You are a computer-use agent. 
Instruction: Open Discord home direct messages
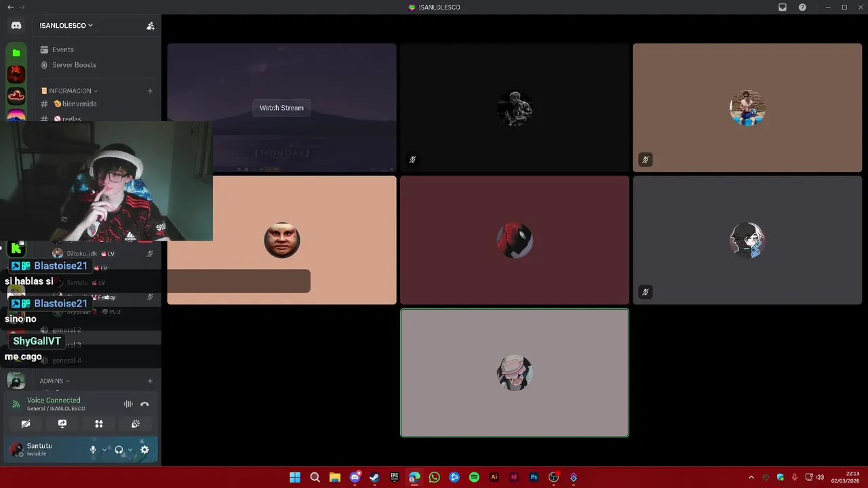16,25
